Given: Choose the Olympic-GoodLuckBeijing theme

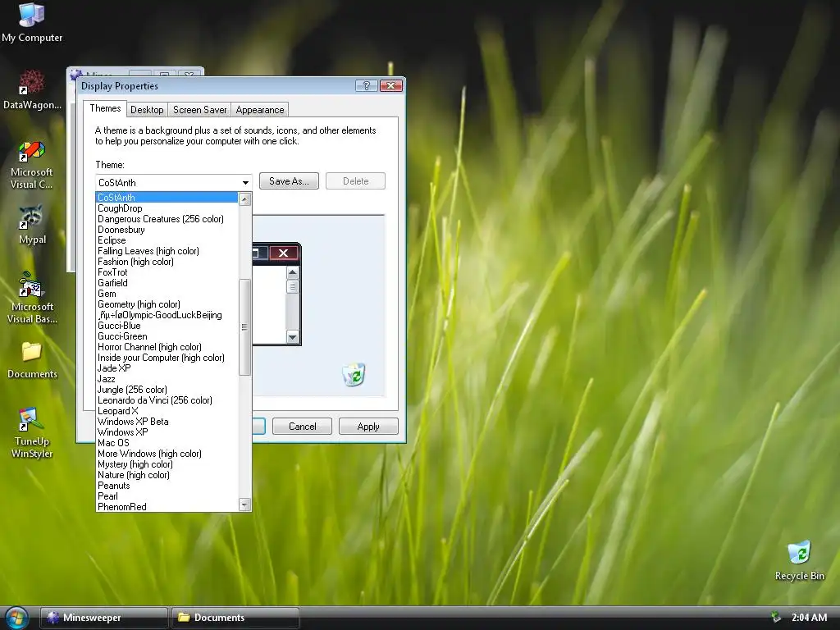Looking at the screenshot, I should point(167,315).
